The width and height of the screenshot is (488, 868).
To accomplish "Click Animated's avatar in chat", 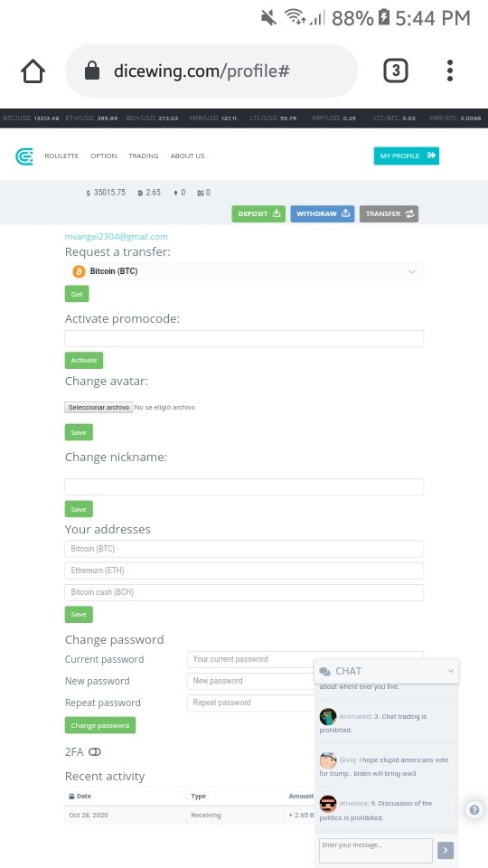I will [327, 717].
